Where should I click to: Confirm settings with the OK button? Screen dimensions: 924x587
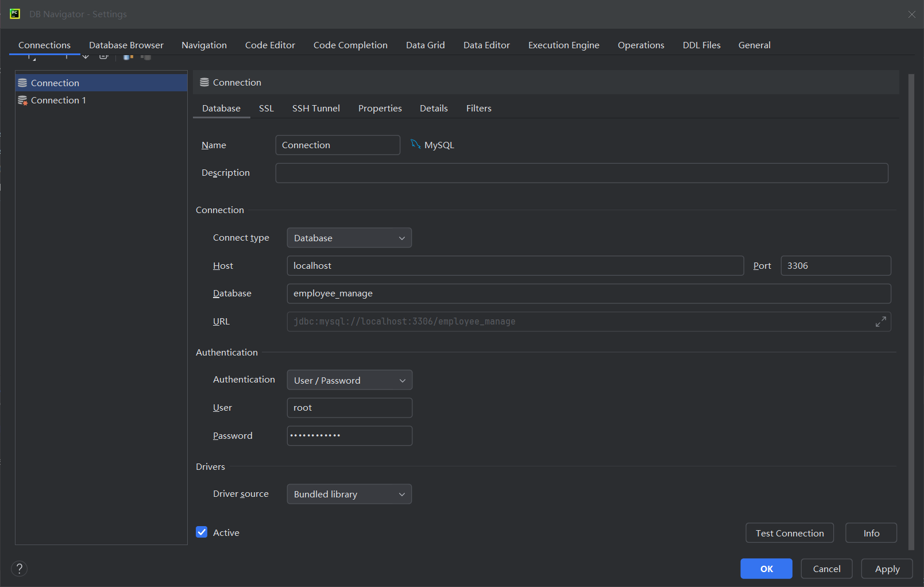pyautogui.click(x=767, y=569)
